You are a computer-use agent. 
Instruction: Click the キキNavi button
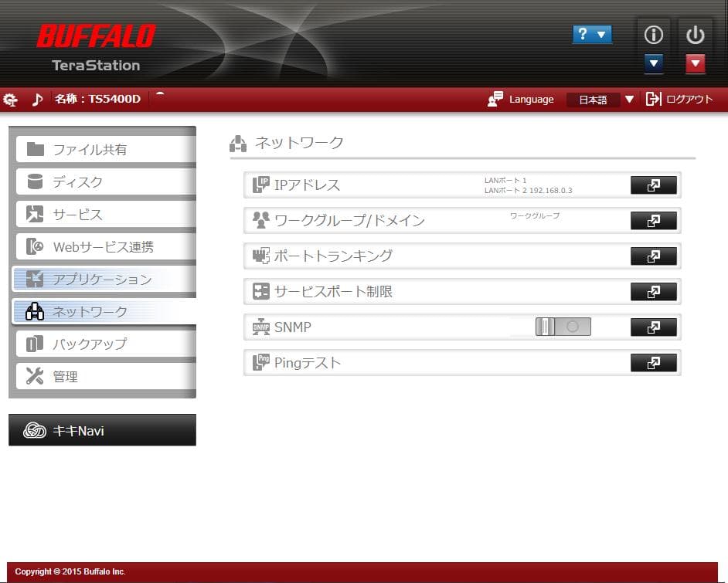coord(101,429)
